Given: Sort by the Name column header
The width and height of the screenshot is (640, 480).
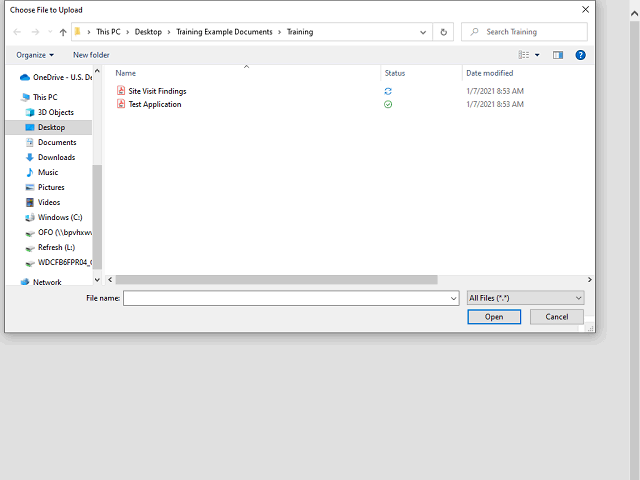Looking at the screenshot, I should (125, 73).
